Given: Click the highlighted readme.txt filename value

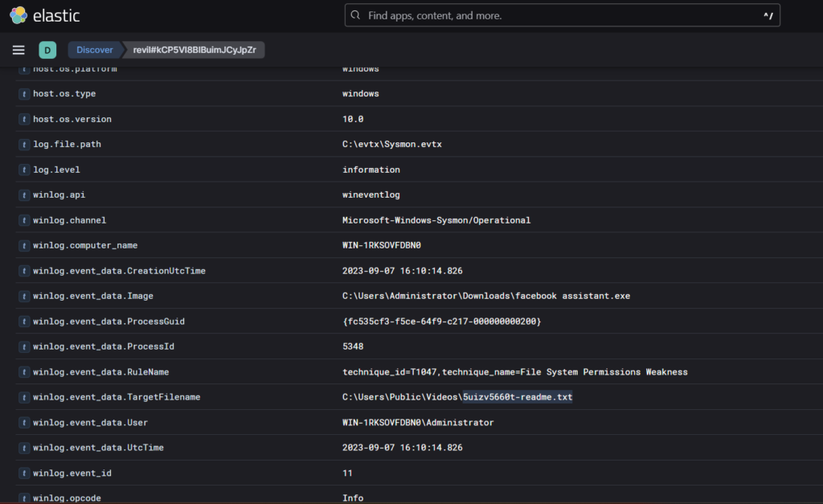Looking at the screenshot, I should (x=517, y=397).
